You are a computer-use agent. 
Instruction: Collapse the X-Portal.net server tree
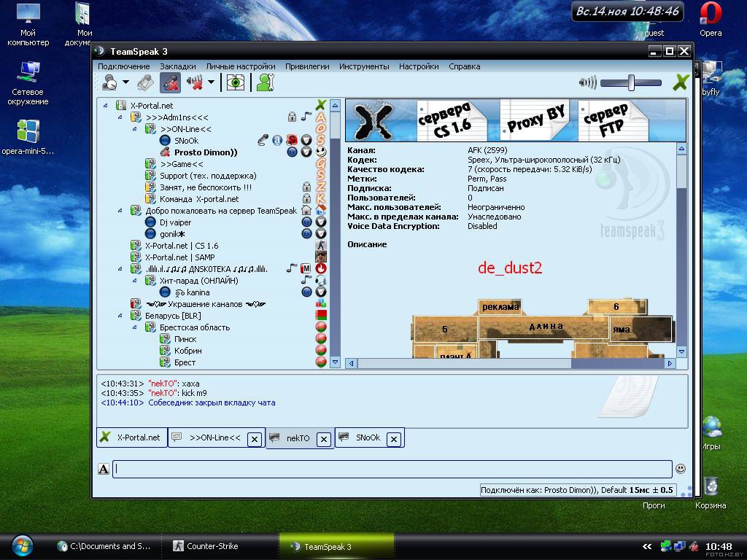click(106, 106)
